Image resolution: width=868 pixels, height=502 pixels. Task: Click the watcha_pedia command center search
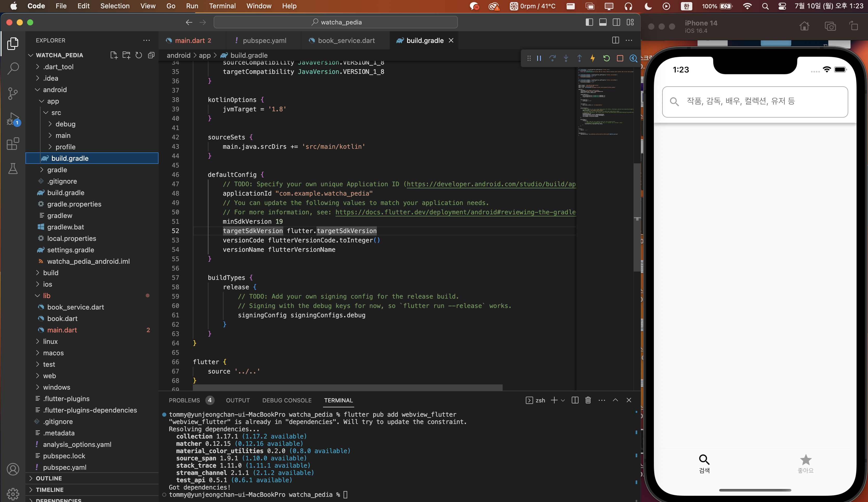pos(336,22)
